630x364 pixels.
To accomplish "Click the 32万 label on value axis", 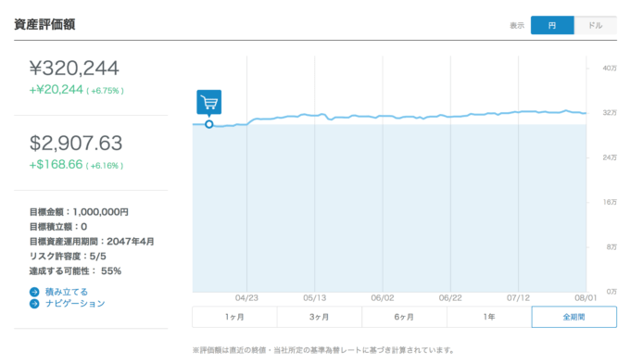I will click(x=610, y=113).
